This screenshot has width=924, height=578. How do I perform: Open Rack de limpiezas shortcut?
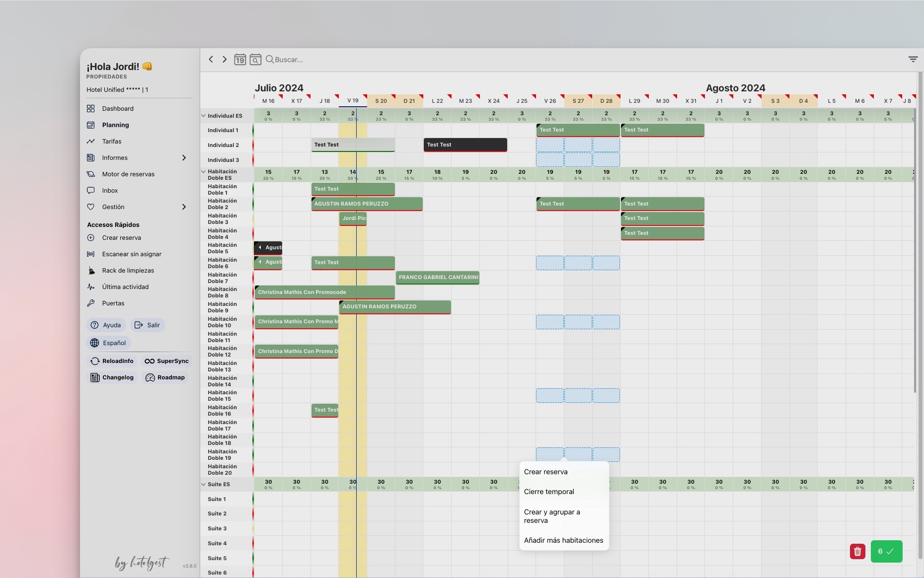tap(128, 271)
